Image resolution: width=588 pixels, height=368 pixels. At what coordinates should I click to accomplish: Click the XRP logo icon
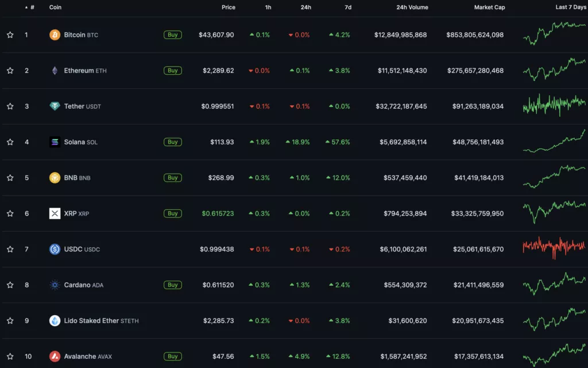pos(55,213)
